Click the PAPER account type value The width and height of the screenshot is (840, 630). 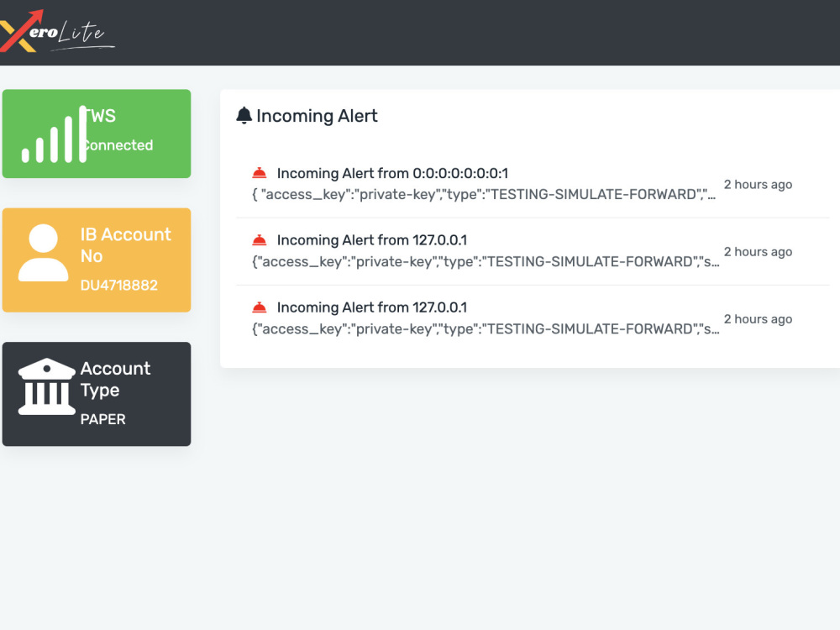click(x=102, y=419)
